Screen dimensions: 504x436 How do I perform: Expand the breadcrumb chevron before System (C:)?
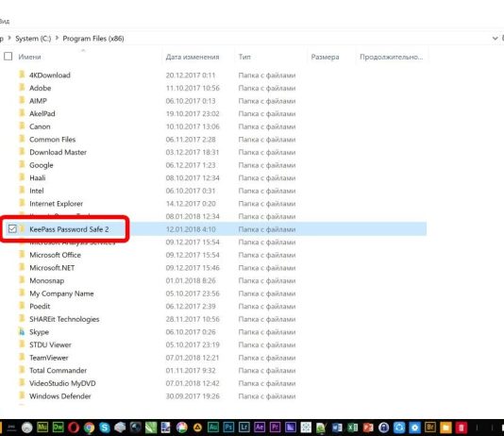coord(9,38)
